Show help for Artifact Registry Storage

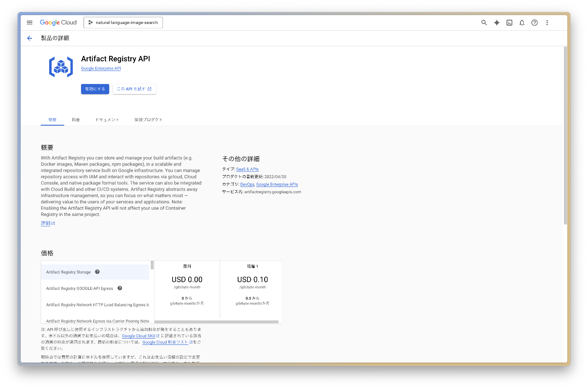(x=97, y=272)
